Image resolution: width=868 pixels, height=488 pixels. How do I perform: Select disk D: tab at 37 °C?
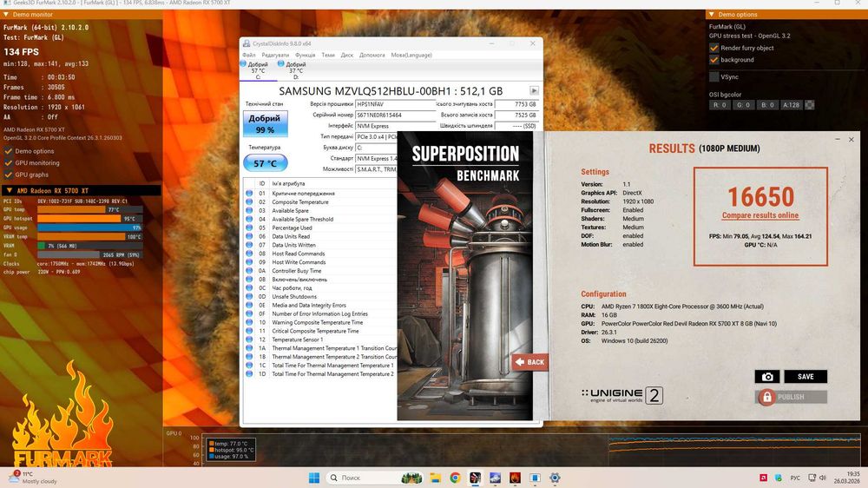pos(295,69)
